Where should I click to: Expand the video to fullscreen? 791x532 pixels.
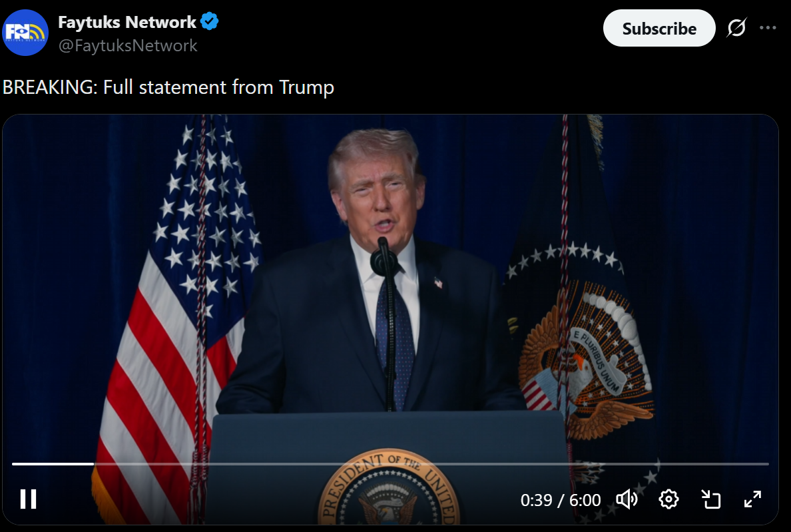(752, 499)
